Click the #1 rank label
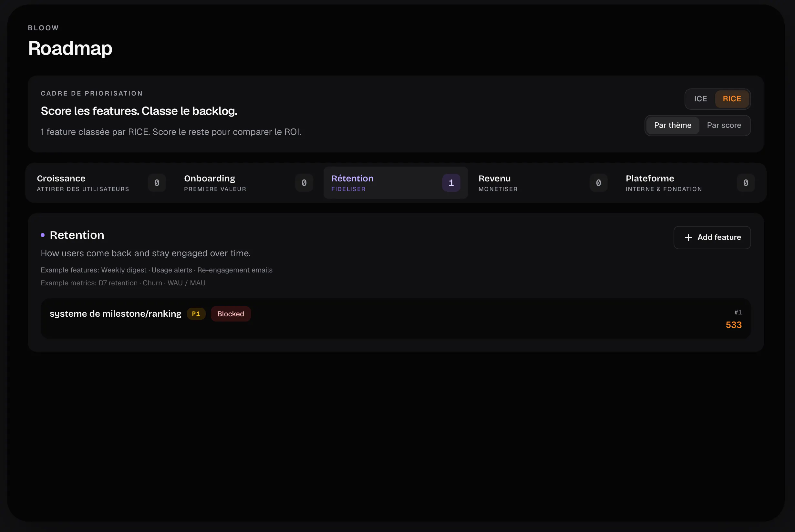The width and height of the screenshot is (795, 532). click(x=738, y=312)
